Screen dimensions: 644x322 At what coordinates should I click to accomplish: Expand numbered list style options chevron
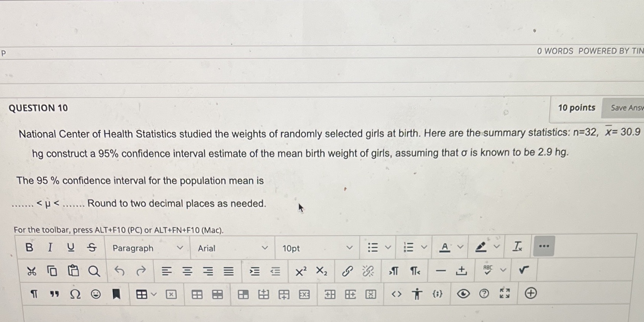[424, 247]
